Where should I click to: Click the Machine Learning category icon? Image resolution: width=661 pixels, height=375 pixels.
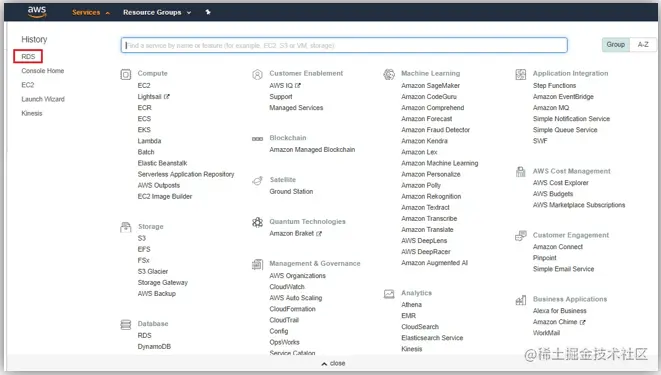pos(389,75)
